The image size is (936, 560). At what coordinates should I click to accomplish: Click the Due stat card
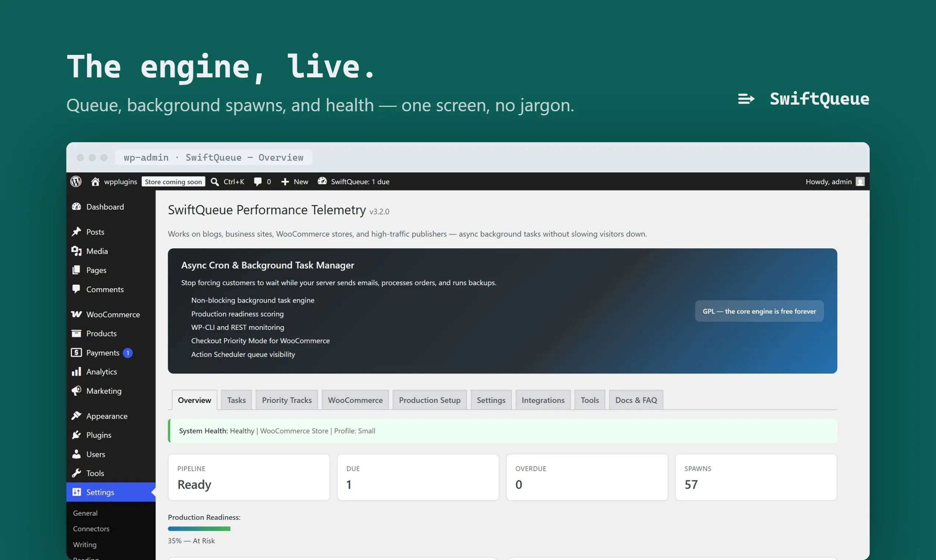(x=418, y=477)
